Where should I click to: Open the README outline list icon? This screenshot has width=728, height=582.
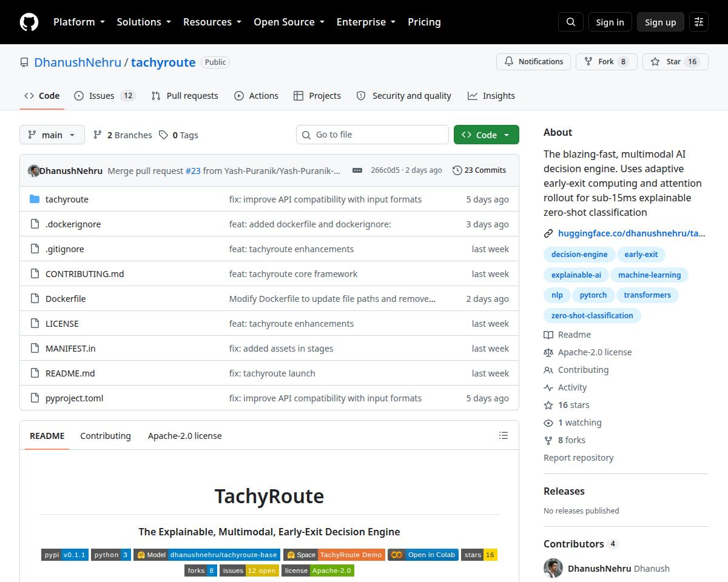[x=504, y=435]
